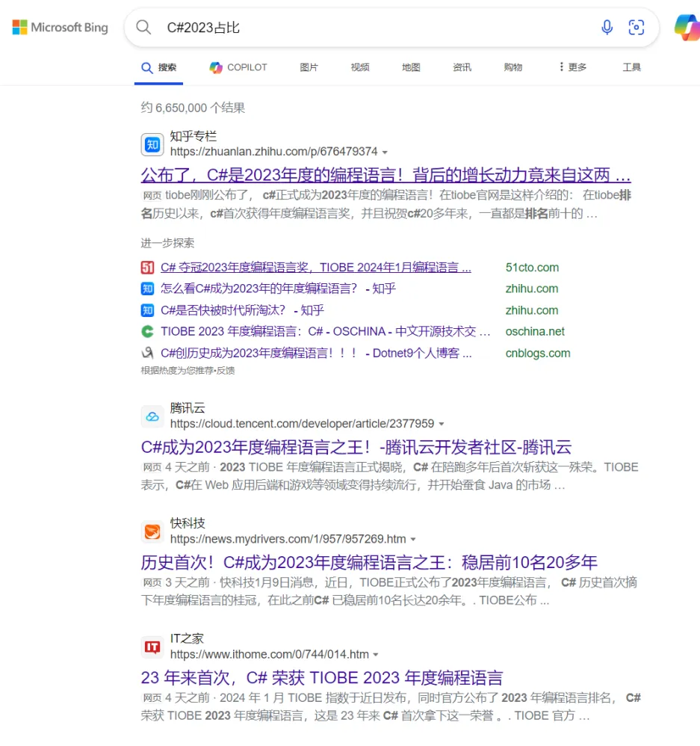The image size is (700, 746).
Task: Click the search input field with C#2023占比
Action: pos(374,28)
